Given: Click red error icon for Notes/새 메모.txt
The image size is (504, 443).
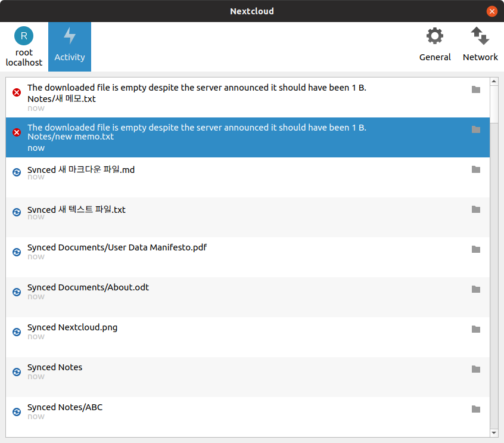Looking at the screenshot, I should pos(17,92).
